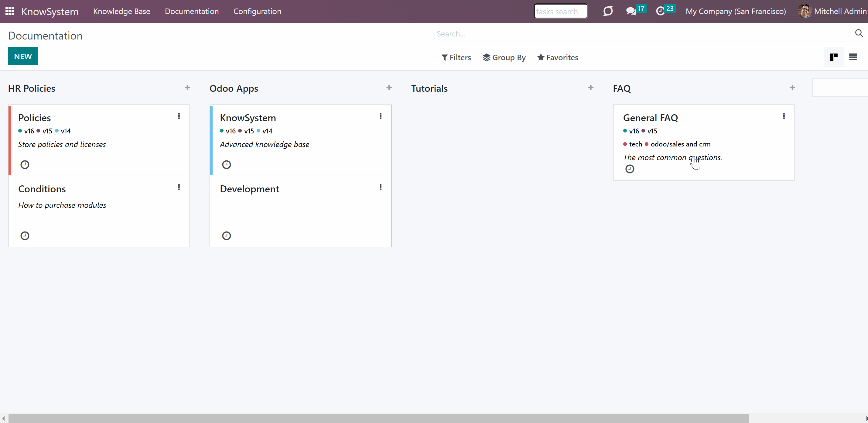The image size is (868, 423).
Task: Open the conversations chat icon
Action: (631, 11)
